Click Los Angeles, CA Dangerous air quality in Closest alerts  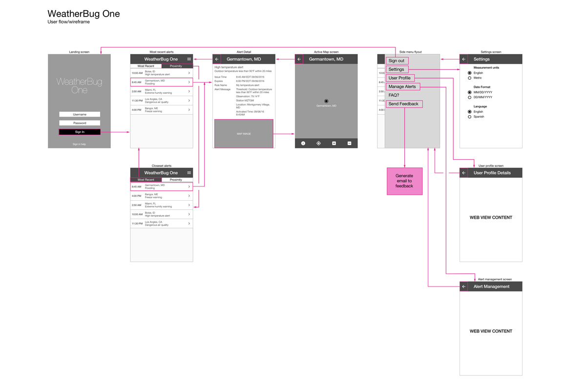(162, 224)
